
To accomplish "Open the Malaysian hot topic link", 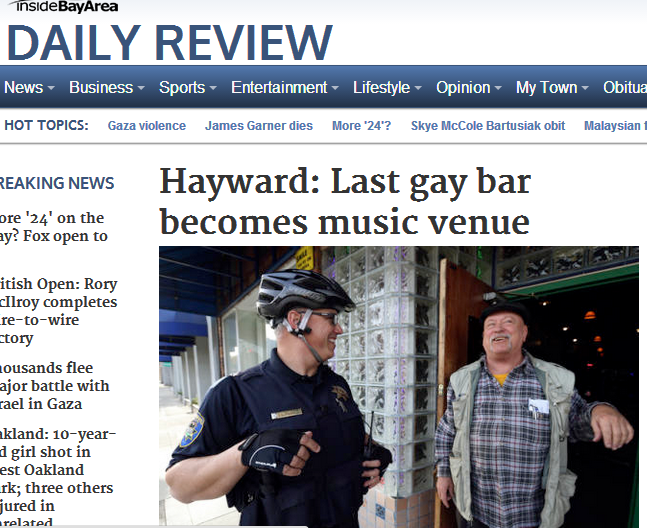I will (x=615, y=125).
